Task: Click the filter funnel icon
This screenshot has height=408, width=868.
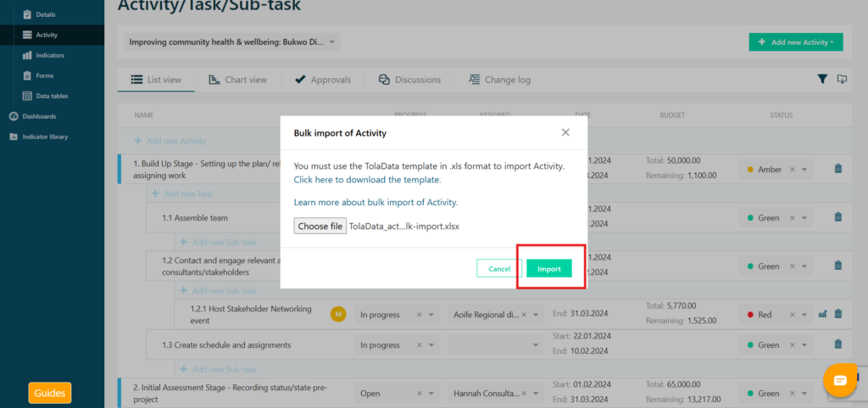Action: (x=822, y=79)
